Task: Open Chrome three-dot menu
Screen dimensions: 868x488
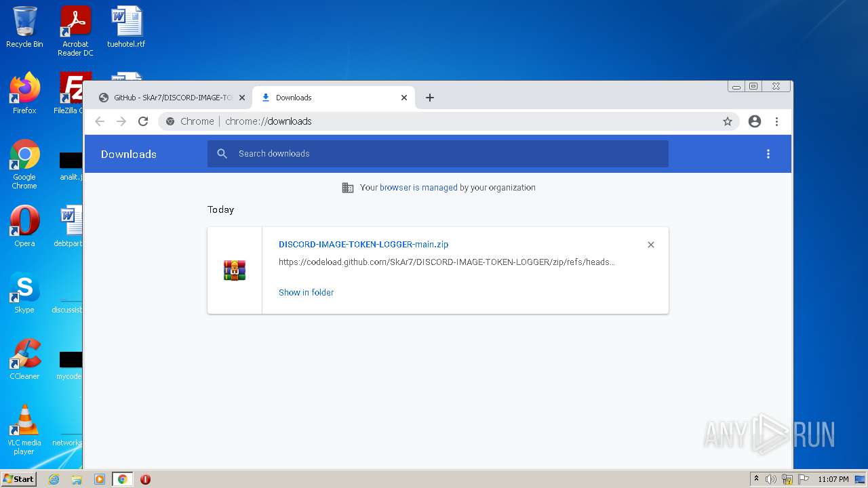Action: click(x=776, y=121)
